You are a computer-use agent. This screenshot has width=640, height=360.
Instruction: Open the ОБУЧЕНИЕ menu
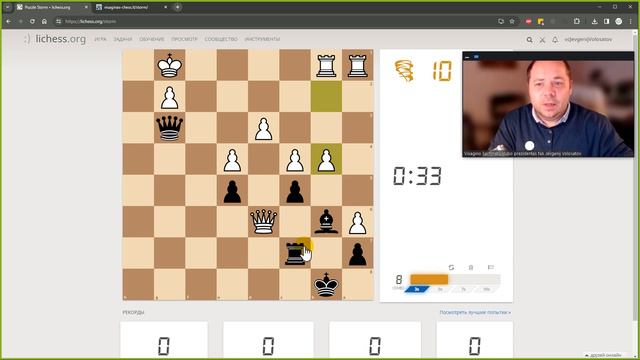151,39
